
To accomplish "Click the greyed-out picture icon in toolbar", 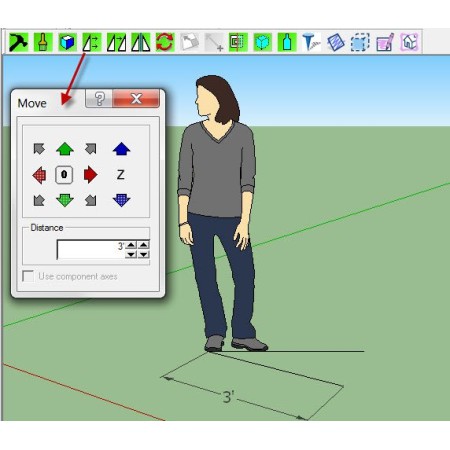I will point(189,42).
